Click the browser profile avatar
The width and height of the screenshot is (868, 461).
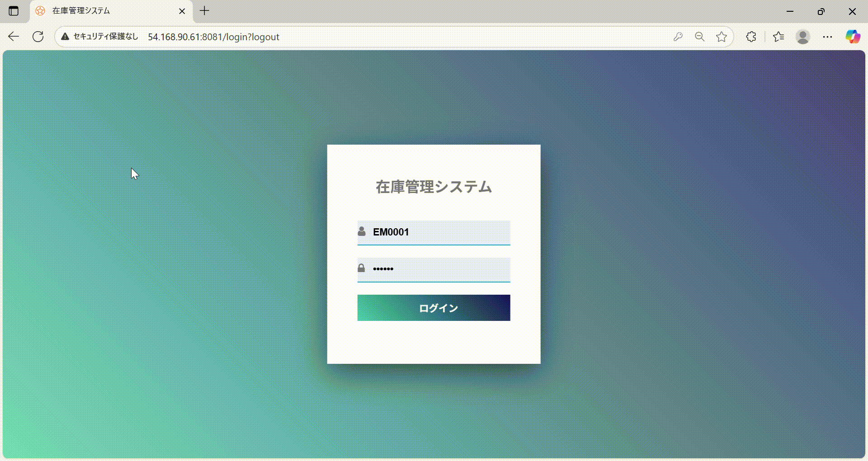[x=803, y=37]
